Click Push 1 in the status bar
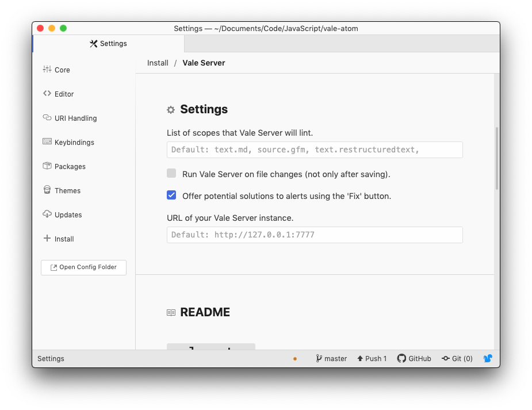This screenshot has height=410, width=532. pos(372,358)
